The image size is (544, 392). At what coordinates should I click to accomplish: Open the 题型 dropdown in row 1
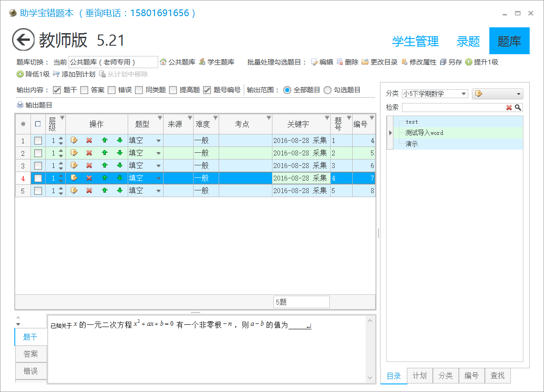click(x=158, y=140)
